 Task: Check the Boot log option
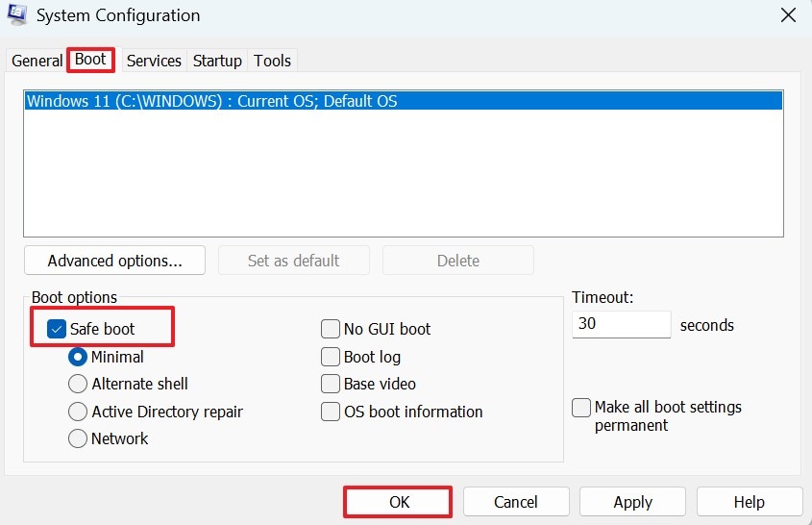click(331, 357)
